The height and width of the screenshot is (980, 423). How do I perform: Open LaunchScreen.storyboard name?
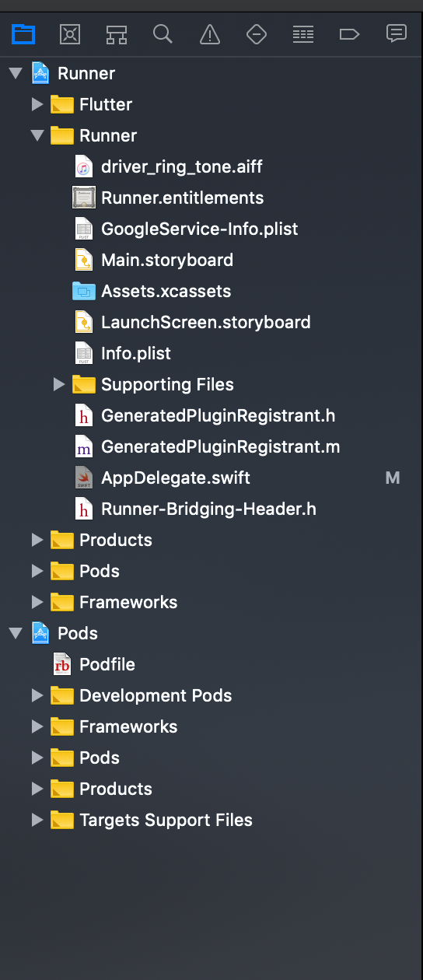tap(206, 323)
